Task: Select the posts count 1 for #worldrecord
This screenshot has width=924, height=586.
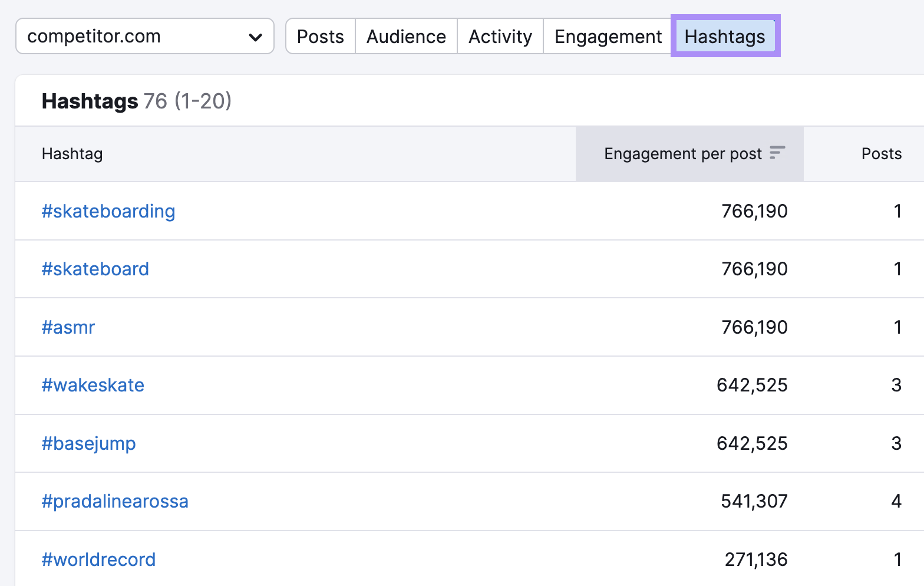Action: 897,559
